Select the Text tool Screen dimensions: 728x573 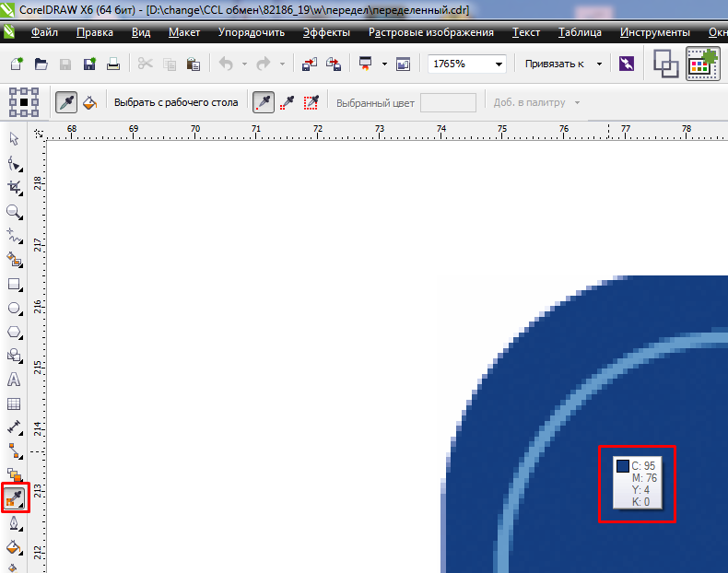click(x=14, y=380)
